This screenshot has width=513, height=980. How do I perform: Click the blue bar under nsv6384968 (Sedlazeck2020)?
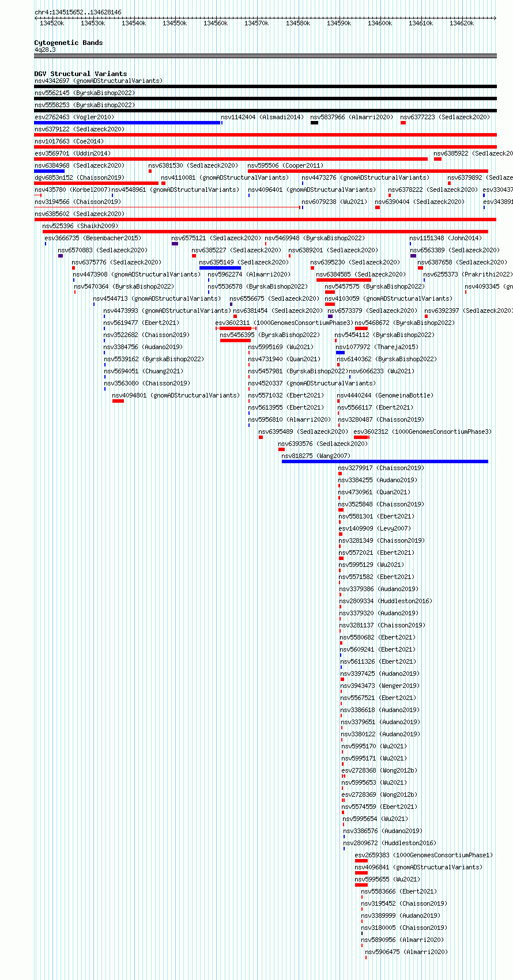coord(49,171)
